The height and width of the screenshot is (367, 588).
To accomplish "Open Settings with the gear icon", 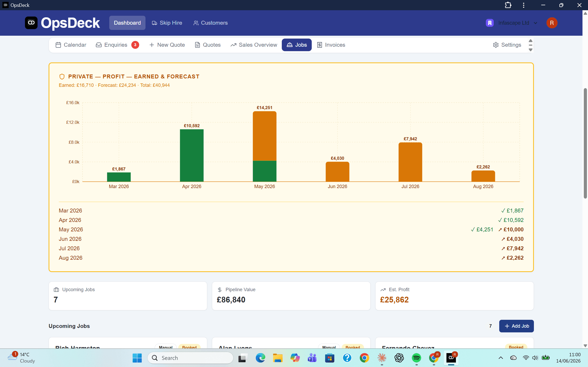I will (x=507, y=45).
